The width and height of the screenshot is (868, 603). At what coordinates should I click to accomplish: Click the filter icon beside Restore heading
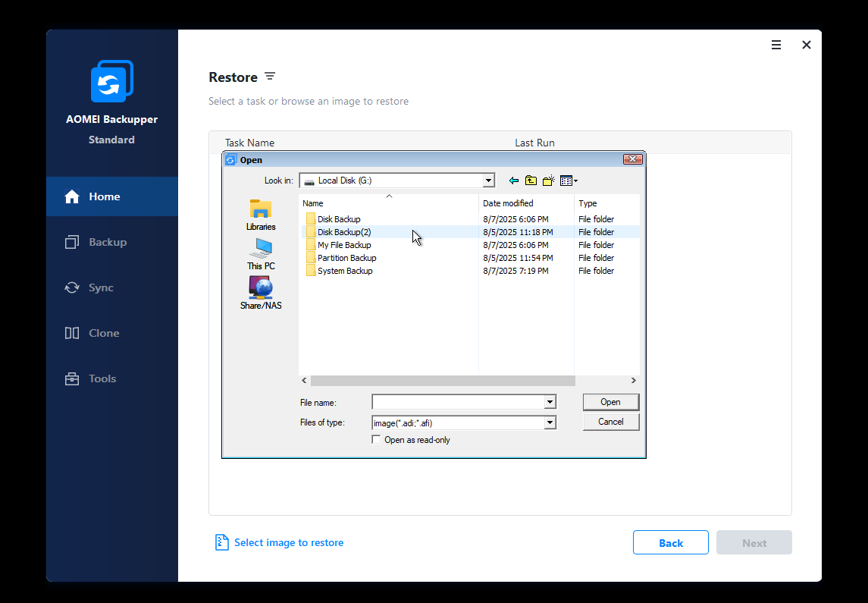coord(270,77)
